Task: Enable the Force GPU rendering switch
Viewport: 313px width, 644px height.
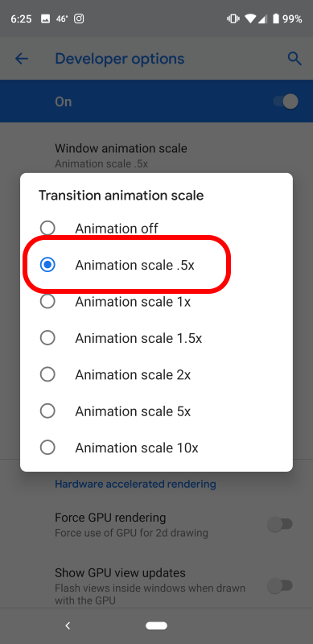Action: point(280,525)
